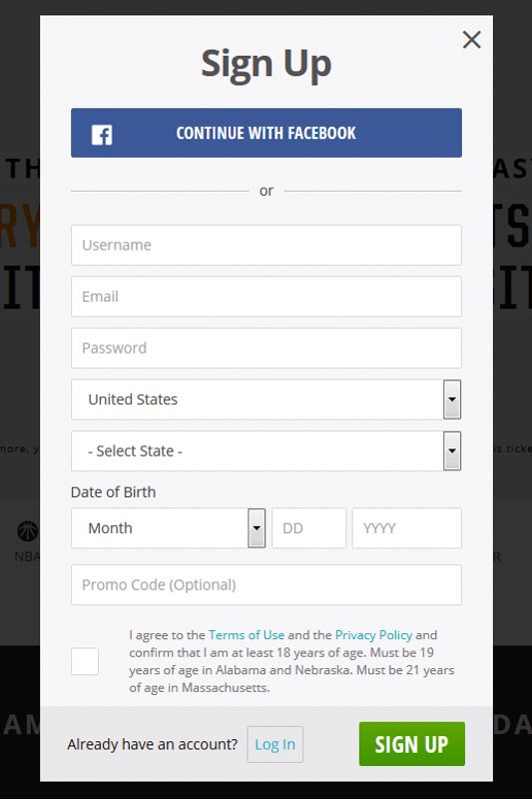Expand the Select State dropdown
Screen dimensions: 532x799
pos(266,451)
